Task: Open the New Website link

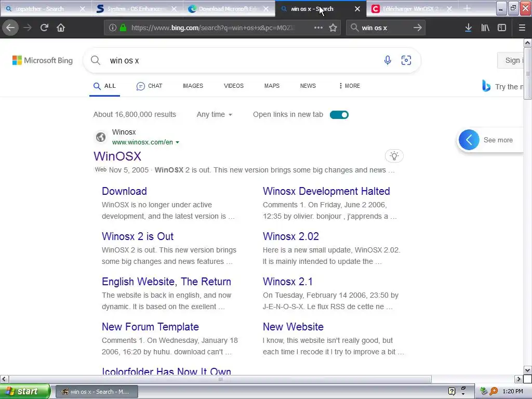Action: tap(293, 327)
